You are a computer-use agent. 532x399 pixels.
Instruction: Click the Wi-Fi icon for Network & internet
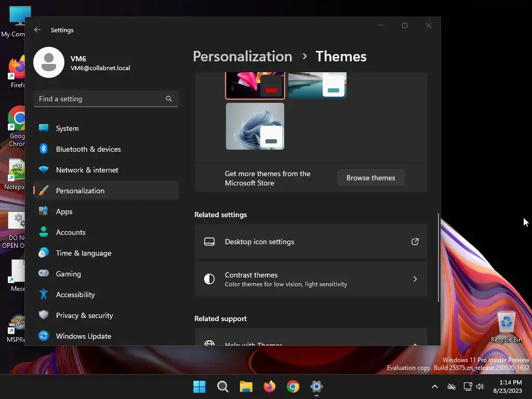(44, 170)
